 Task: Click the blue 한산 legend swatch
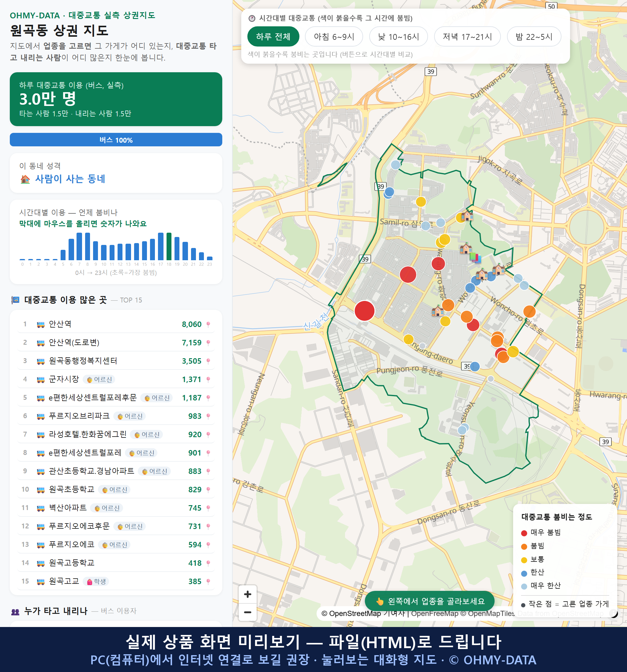point(524,573)
